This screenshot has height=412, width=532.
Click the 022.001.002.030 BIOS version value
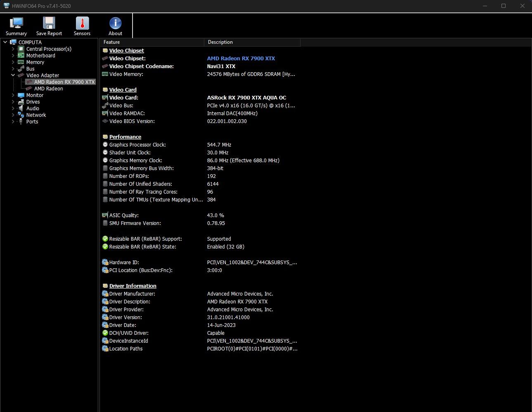pos(227,121)
